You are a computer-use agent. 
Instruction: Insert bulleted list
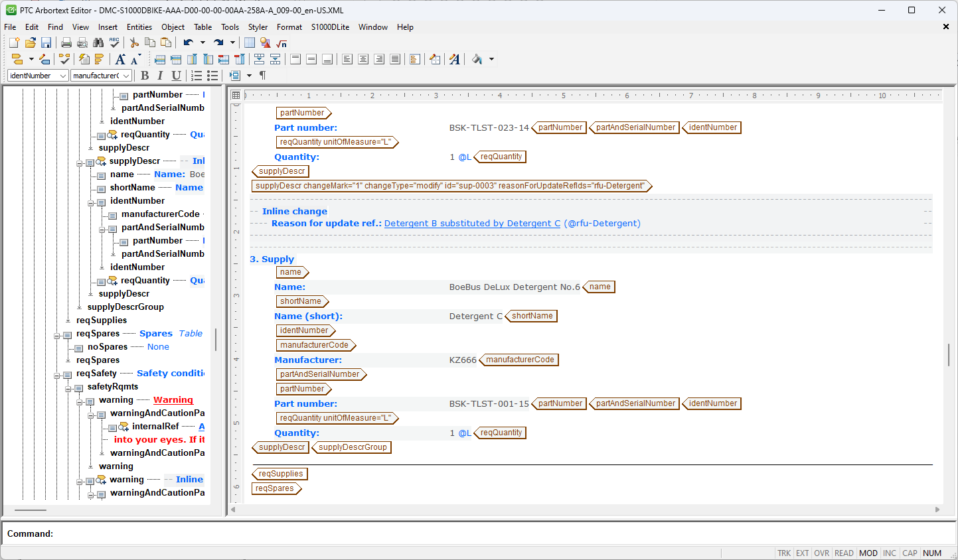point(212,76)
